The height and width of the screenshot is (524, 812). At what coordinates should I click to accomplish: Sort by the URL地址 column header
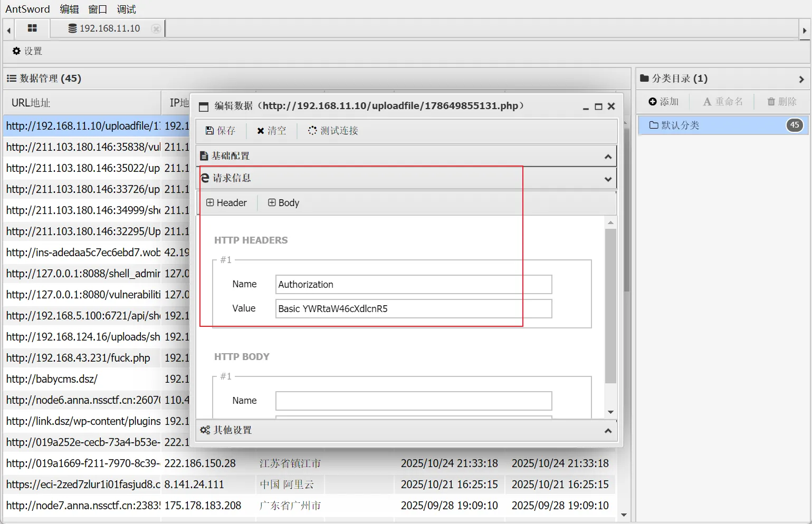[x=82, y=103]
